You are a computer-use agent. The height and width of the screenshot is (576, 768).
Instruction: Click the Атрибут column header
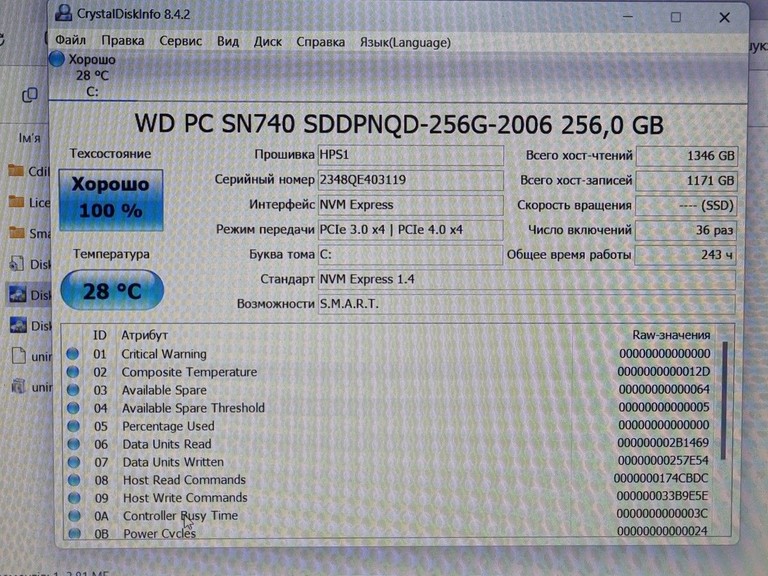click(x=144, y=335)
